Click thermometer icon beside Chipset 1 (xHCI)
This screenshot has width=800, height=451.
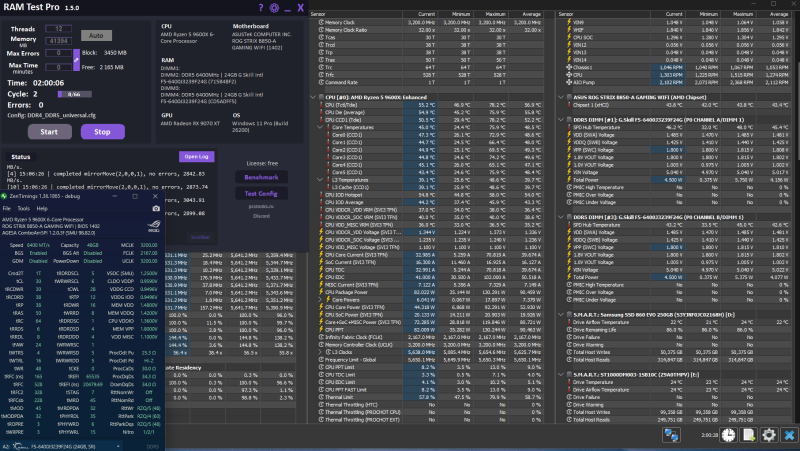[569, 105]
